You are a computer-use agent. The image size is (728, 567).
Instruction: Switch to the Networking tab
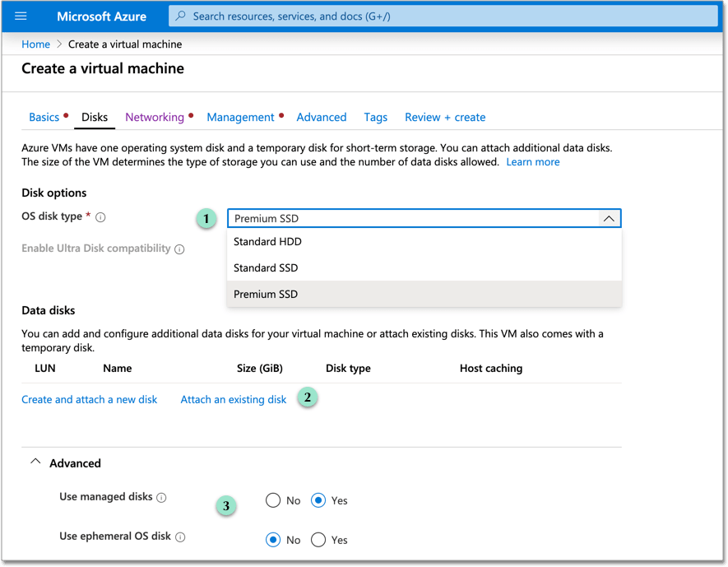[x=155, y=117]
